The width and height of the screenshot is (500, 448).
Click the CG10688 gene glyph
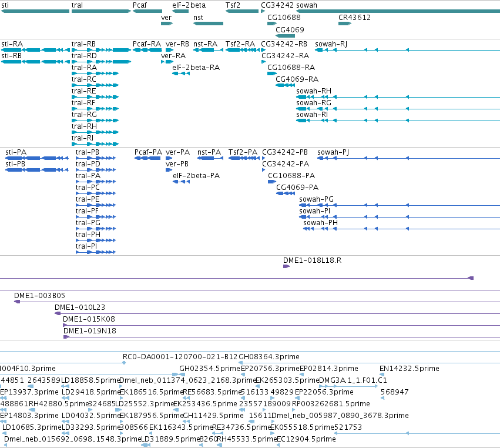[x=272, y=24]
